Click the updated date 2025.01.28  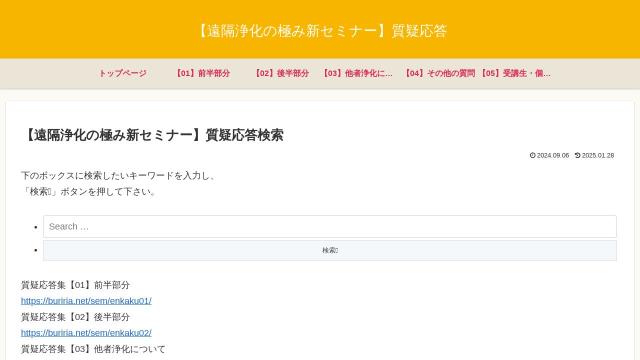point(598,156)
